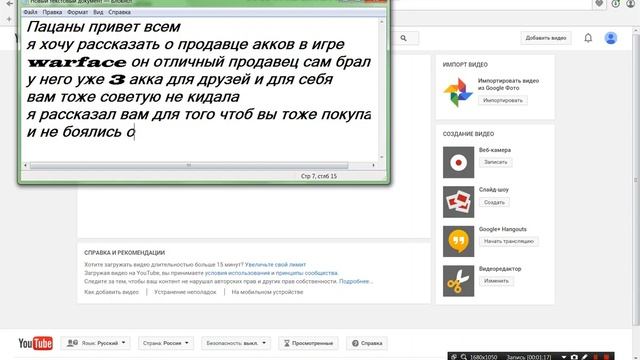Open the recorder dropdown arrow
640x360 pixels.
pyautogui.click(x=564, y=357)
